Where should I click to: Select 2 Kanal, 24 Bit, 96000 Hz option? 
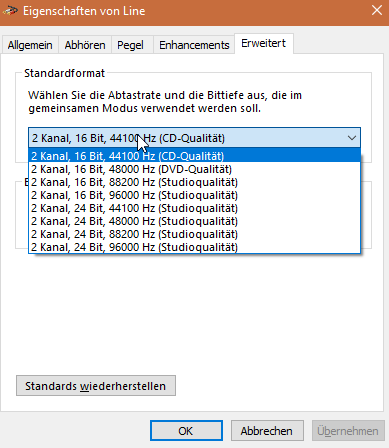[194, 247]
